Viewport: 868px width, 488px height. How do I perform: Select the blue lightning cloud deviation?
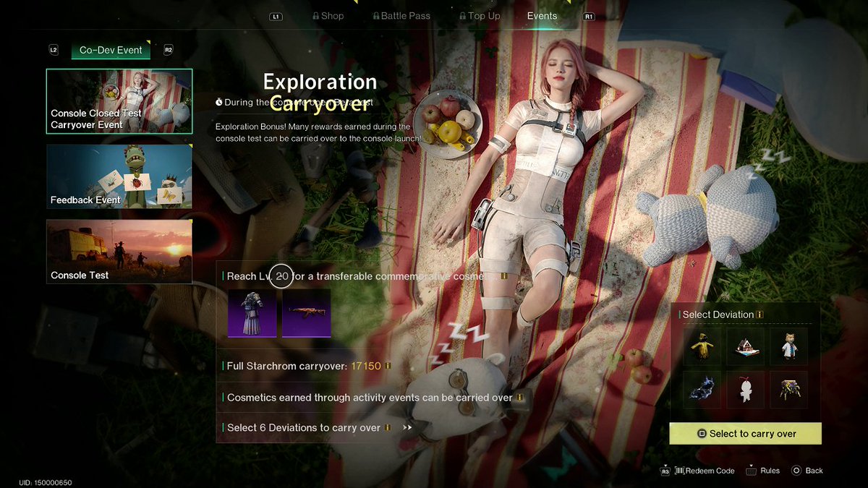(x=702, y=390)
